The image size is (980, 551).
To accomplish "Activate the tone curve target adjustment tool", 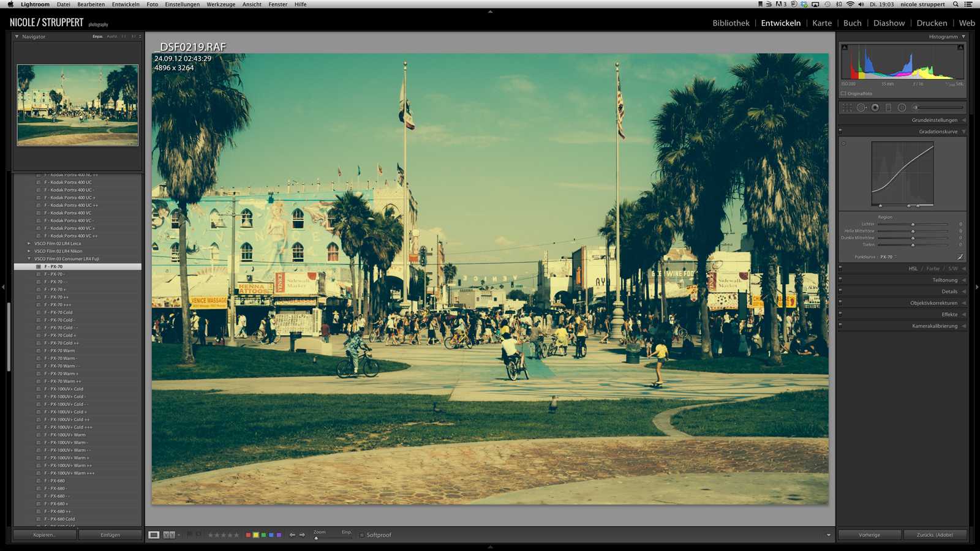I will 844,144.
